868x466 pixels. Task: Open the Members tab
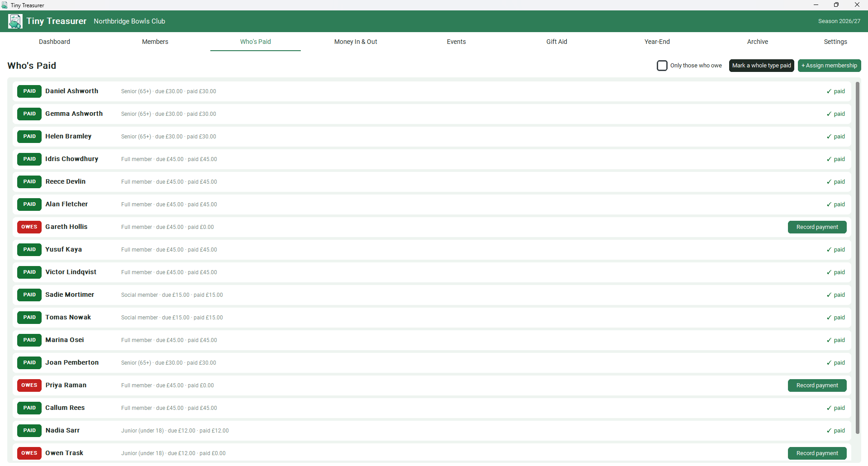[x=155, y=42]
